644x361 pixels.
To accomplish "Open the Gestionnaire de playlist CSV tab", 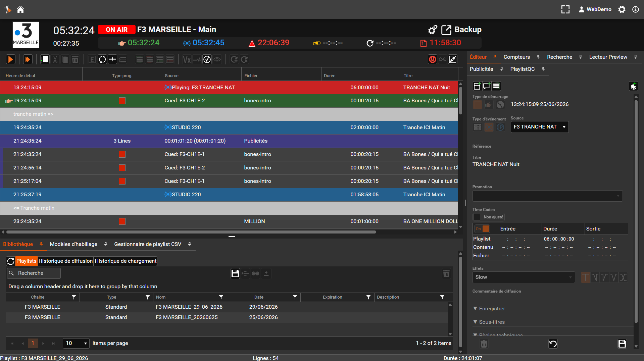I will (148, 244).
